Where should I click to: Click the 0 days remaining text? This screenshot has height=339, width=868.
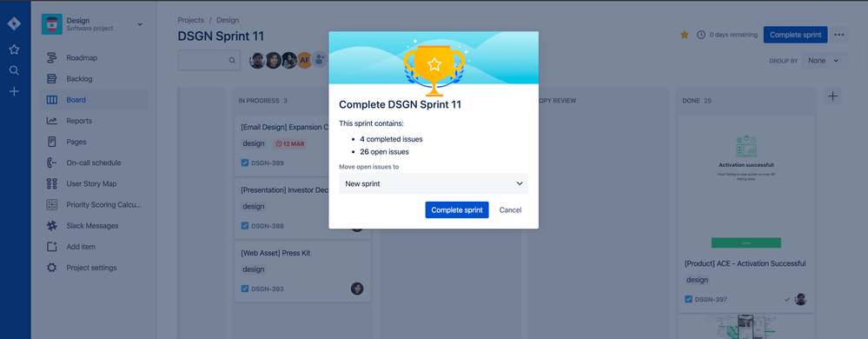[733, 35]
